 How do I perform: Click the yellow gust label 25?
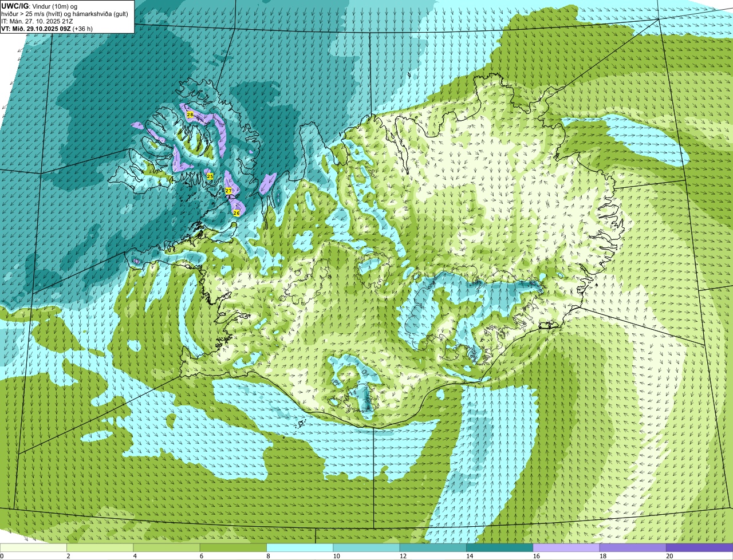210,176
